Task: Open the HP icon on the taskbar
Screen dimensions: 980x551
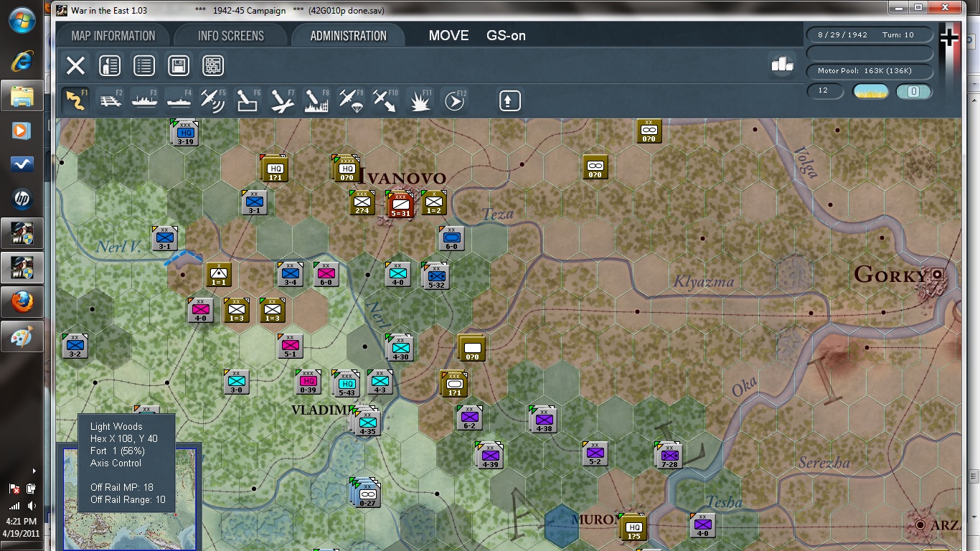Action: point(22,199)
